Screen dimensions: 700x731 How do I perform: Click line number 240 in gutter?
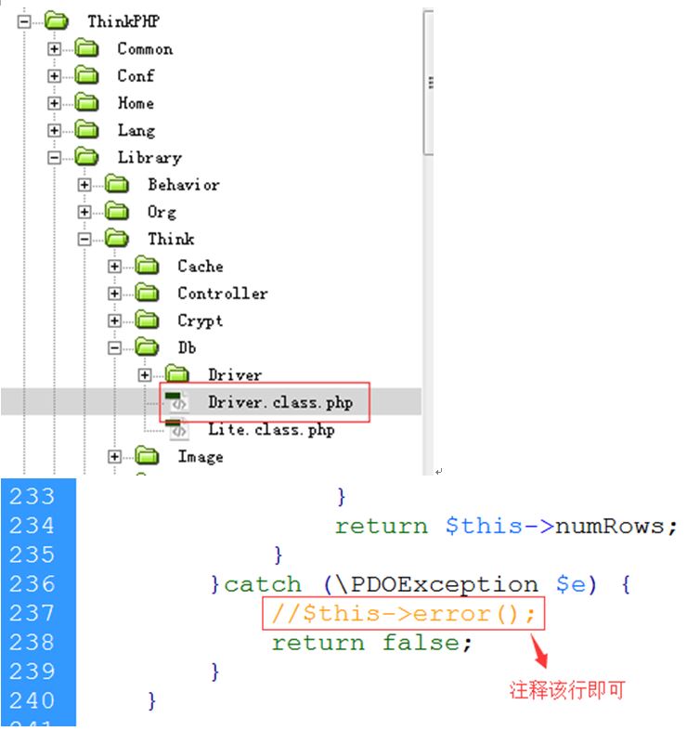(x=32, y=700)
